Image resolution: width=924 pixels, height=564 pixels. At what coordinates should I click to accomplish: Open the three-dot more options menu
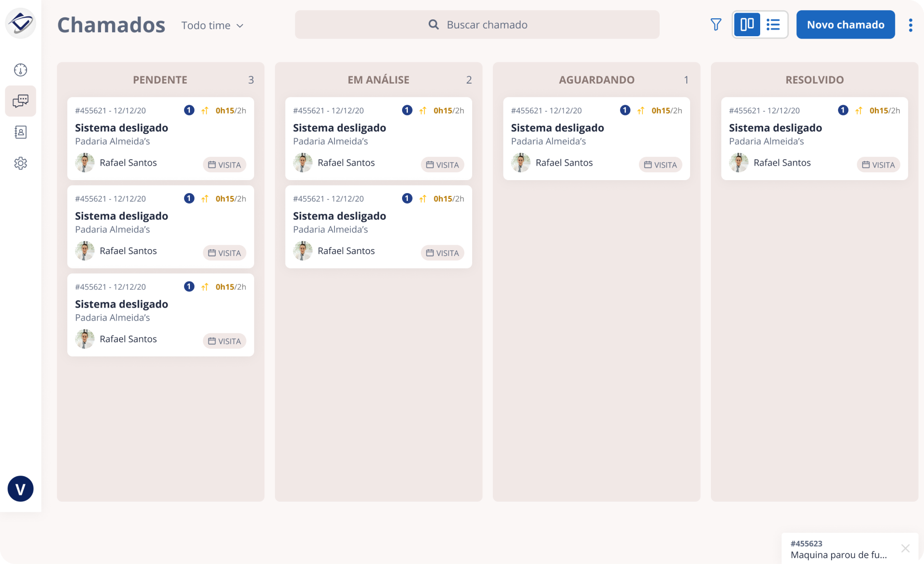pos(910,25)
